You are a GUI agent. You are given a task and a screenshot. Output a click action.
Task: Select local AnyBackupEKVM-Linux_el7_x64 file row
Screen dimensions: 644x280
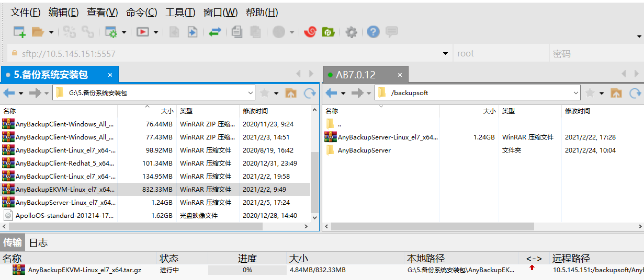[x=155, y=189]
